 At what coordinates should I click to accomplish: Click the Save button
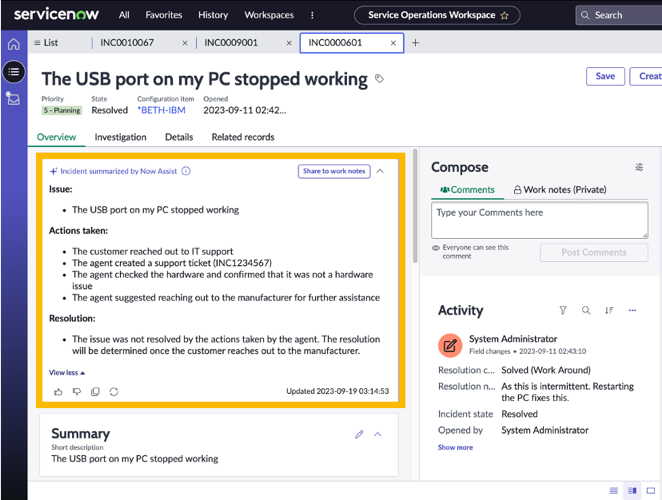click(605, 76)
